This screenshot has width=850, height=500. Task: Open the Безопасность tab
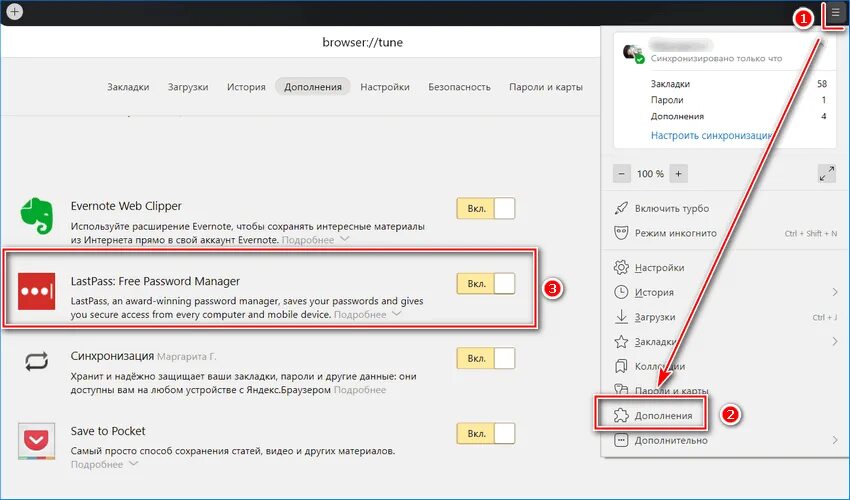click(459, 87)
